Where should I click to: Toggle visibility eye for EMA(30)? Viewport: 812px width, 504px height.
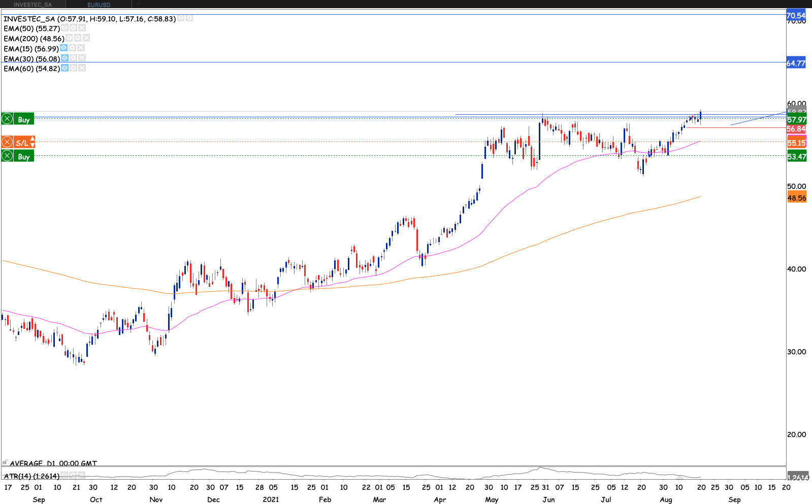pyautogui.click(x=64, y=58)
